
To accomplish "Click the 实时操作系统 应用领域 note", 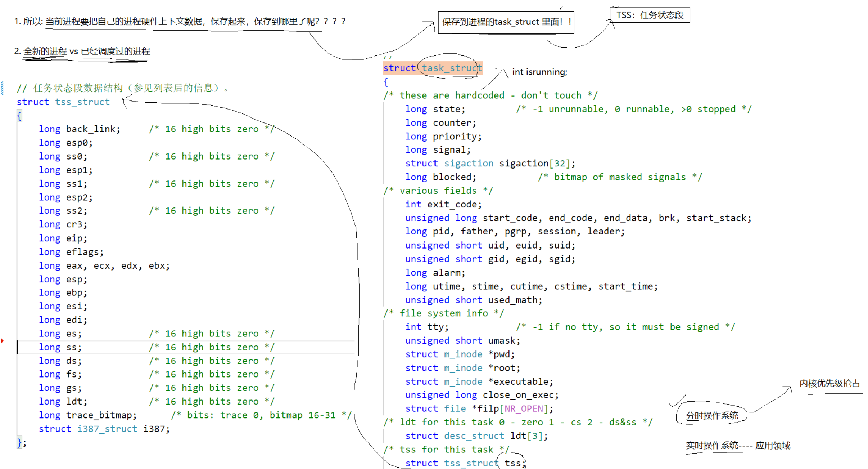I will coord(738,446).
